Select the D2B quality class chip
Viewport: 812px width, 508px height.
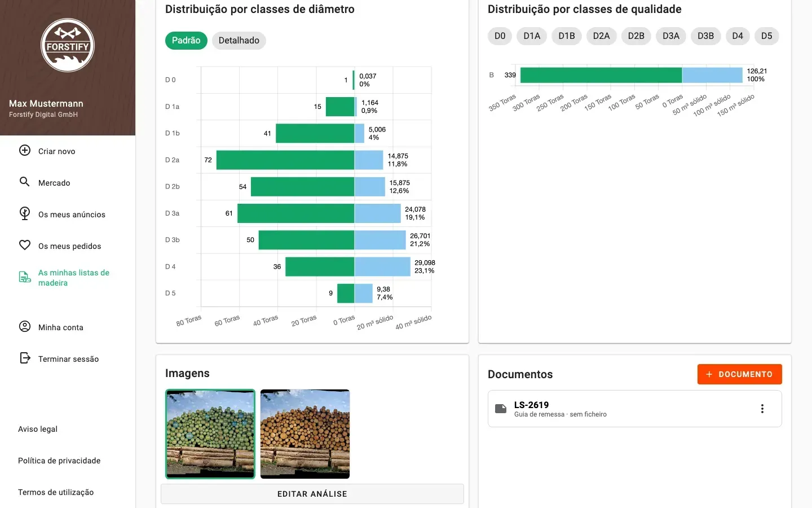coord(636,36)
